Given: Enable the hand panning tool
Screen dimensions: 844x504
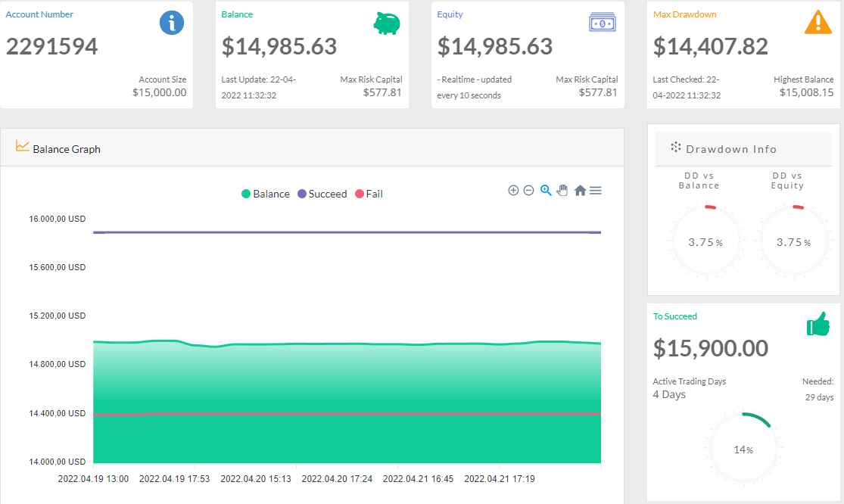Looking at the screenshot, I should 562,191.
